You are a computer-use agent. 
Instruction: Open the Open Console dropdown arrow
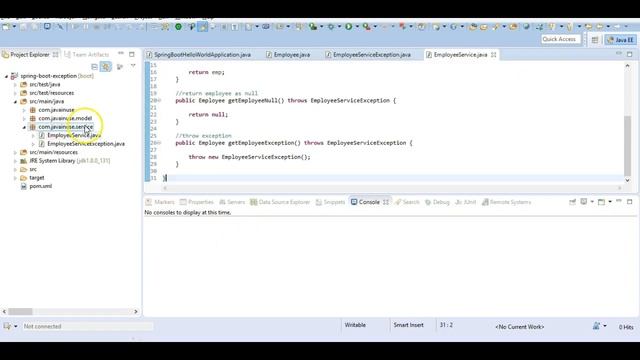(x=610, y=202)
